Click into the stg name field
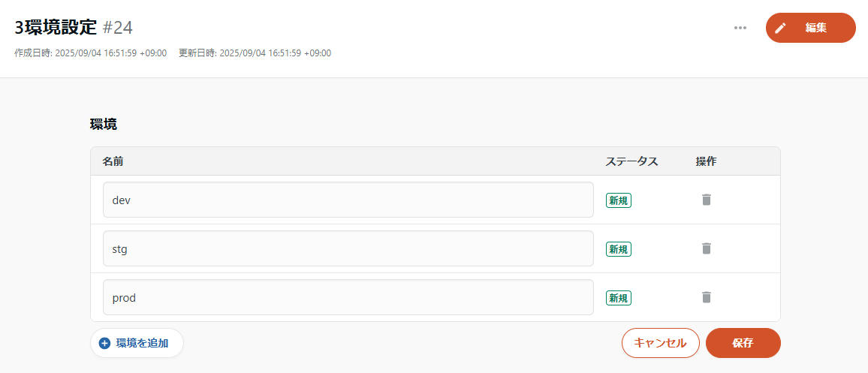Image resolution: width=868 pixels, height=373 pixels. [x=348, y=248]
